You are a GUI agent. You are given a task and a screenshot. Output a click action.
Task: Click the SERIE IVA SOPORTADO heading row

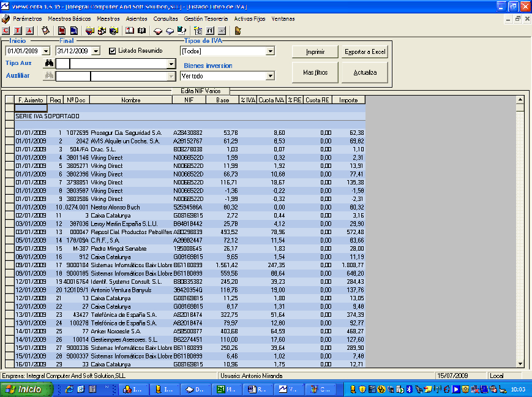click(x=190, y=116)
